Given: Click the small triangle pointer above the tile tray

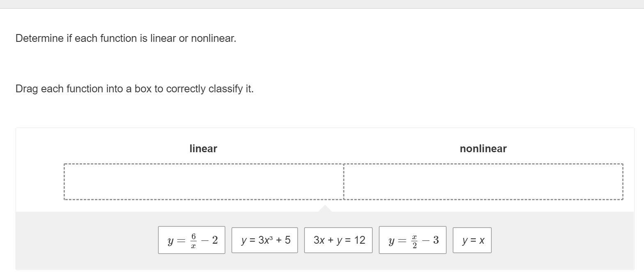Looking at the screenshot, I should click(325, 209).
